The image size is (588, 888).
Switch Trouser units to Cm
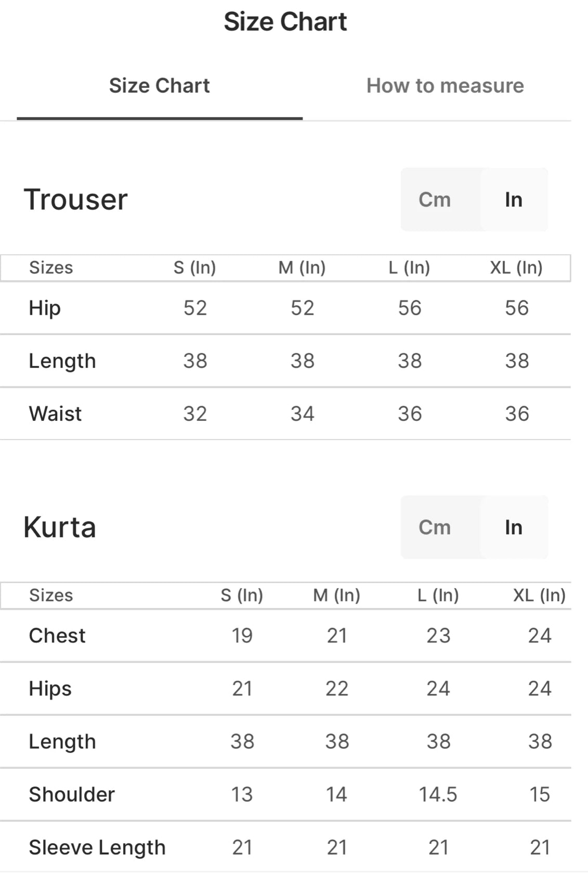[x=435, y=200]
